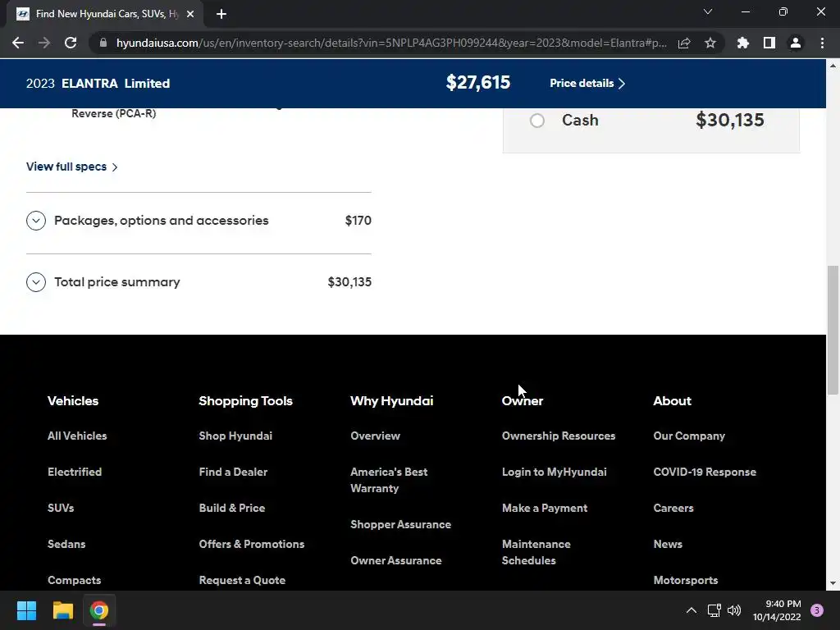
Task: Open Sedans footer link
Action: [x=66, y=544]
